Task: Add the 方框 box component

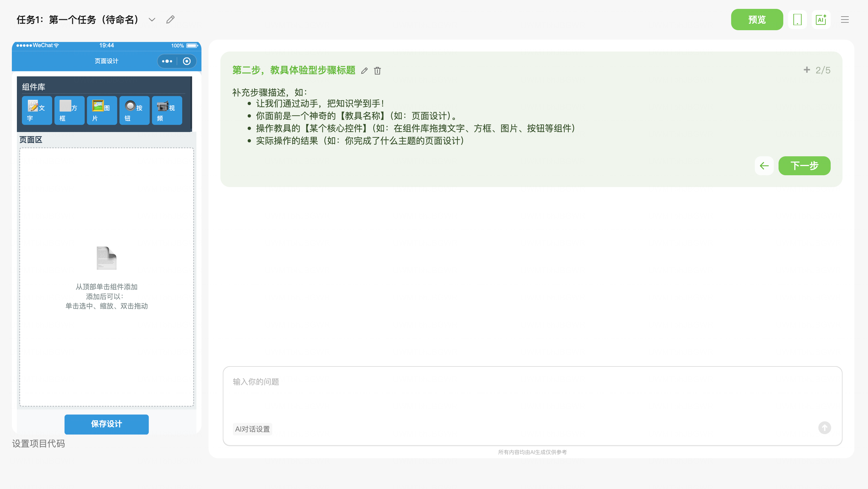Action: [69, 110]
